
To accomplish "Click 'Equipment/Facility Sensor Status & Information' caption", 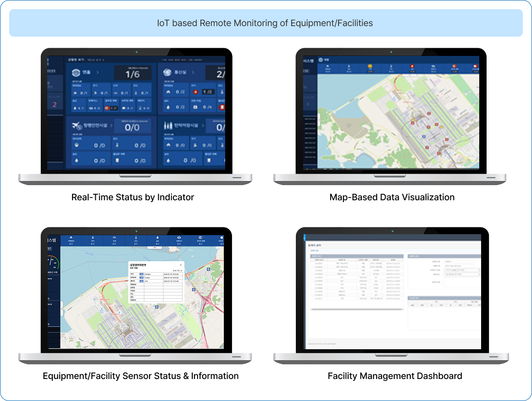I will tap(140, 376).
